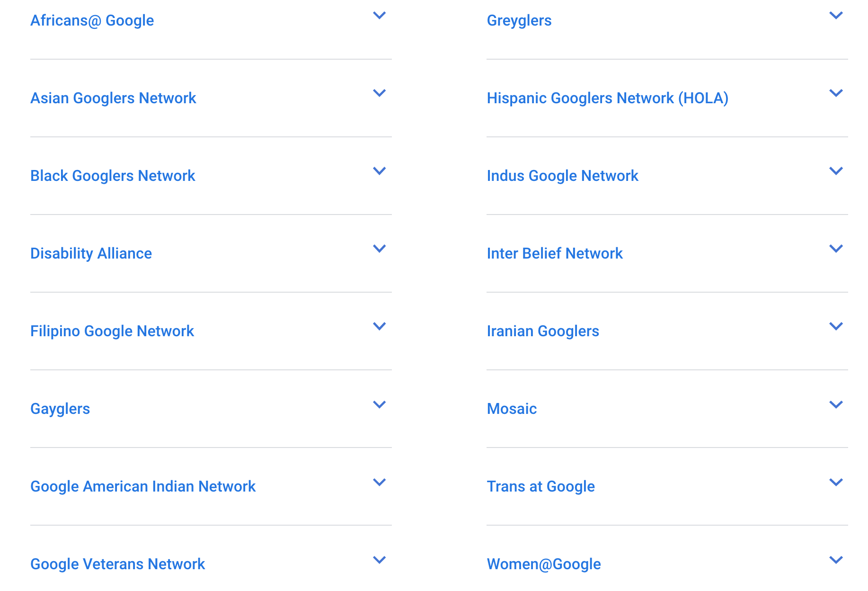Expand the Women@Google chevron arrow
This screenshot has width=868, height=591.
pyautogui.click(x=836, y=560)
